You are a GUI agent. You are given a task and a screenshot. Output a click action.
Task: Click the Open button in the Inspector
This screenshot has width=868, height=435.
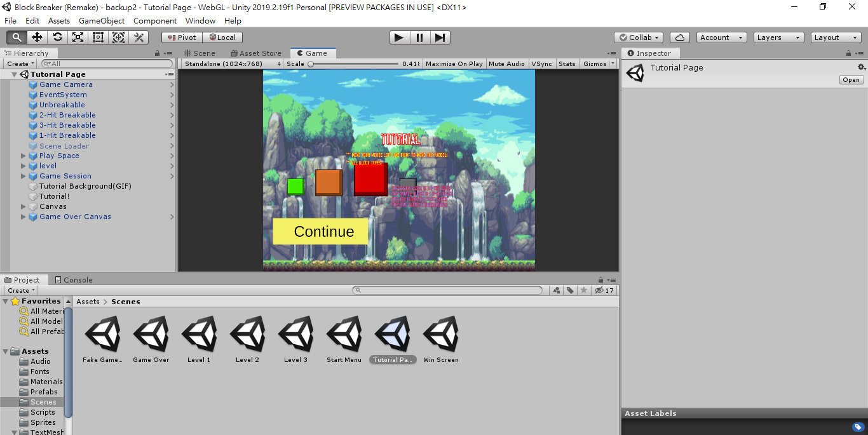851,79
